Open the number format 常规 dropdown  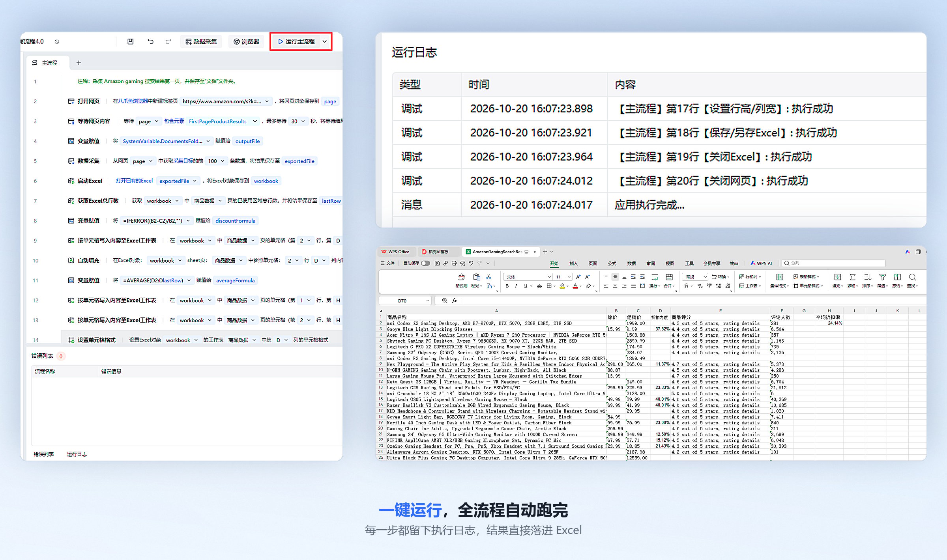(696, 277)
